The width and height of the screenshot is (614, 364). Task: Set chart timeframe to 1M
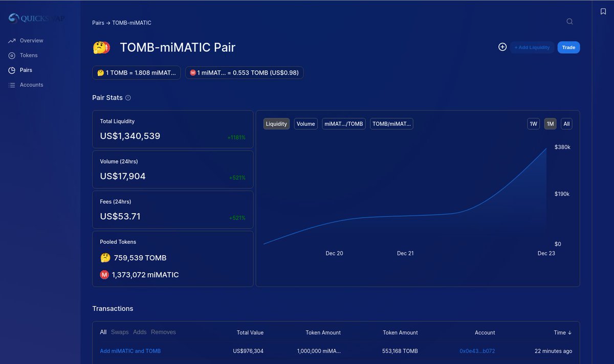tap(550, 124)
